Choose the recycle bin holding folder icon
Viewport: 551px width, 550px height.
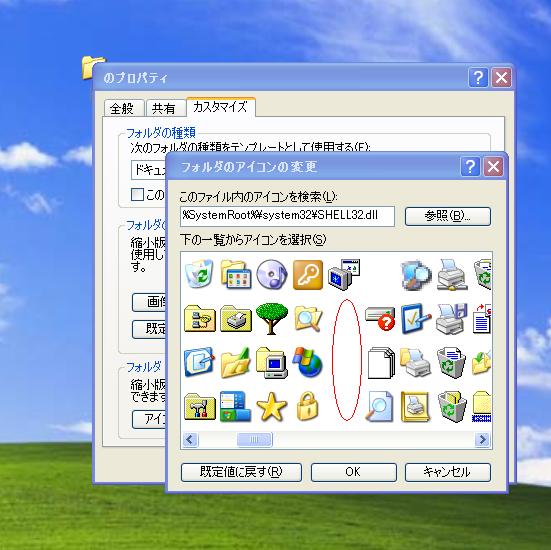(452, 407)
